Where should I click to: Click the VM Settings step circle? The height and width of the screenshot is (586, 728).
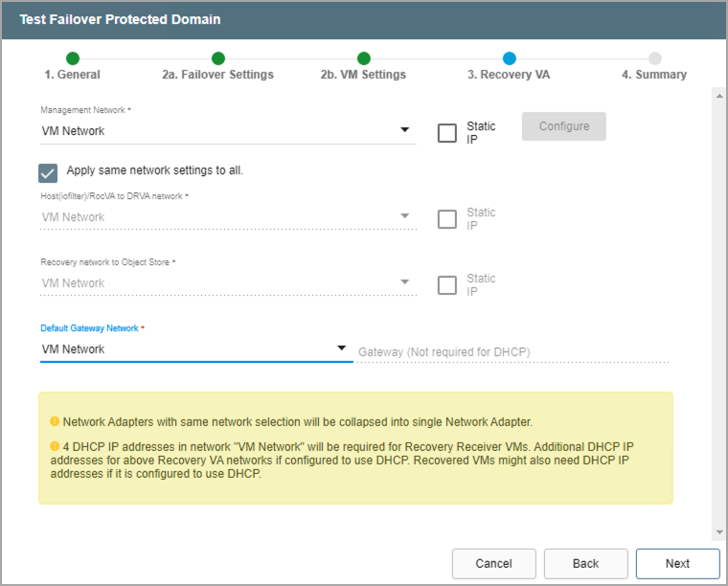tap(363, 58)
